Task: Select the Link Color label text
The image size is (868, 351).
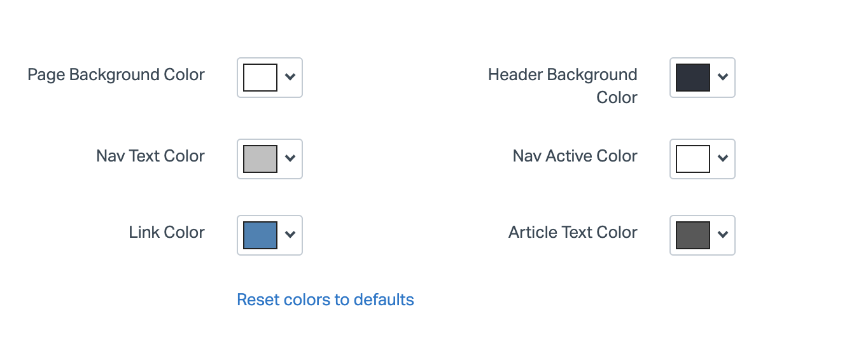Action: click(x=167, y=233)
